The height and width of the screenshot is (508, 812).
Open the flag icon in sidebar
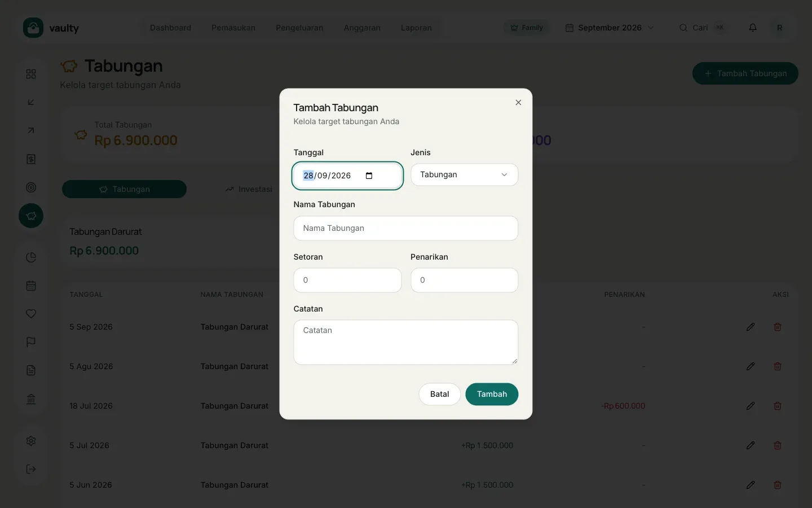click(x=31, y=342)
